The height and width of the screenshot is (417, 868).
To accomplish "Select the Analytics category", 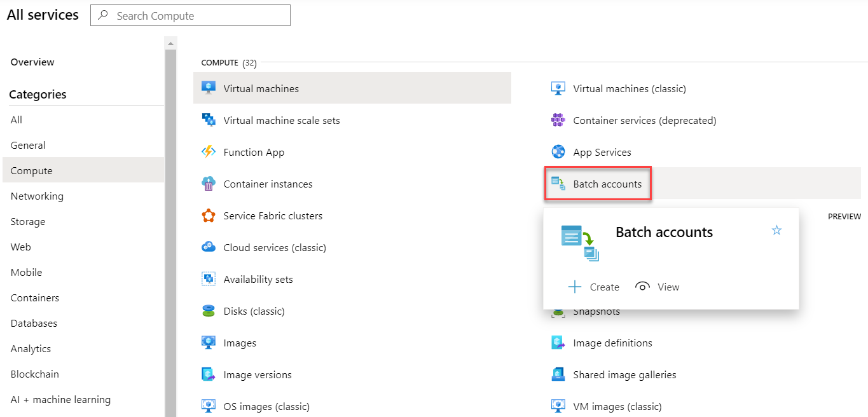I will click(31, 348).
